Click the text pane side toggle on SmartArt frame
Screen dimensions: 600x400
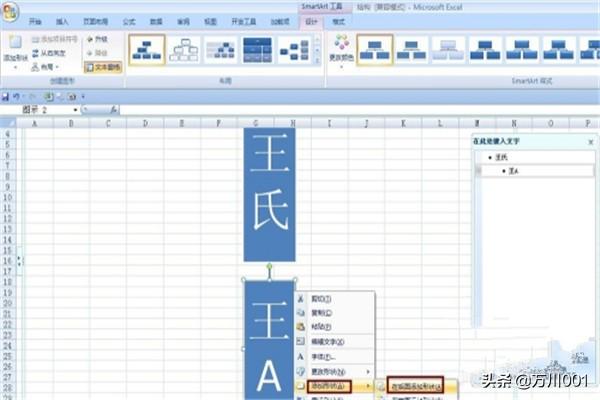point(20,261)
